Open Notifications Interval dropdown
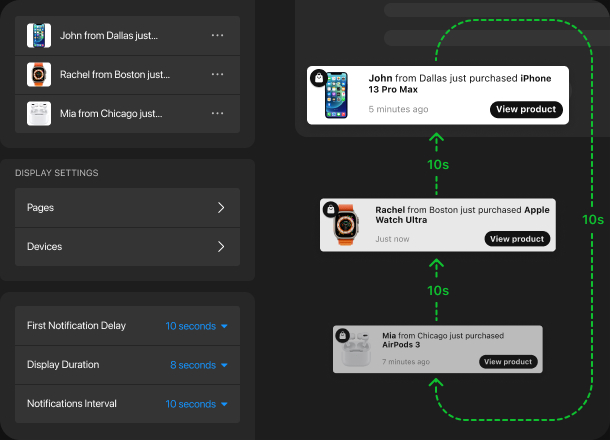This screenshot has height=440, width=610. pos(197,404)
